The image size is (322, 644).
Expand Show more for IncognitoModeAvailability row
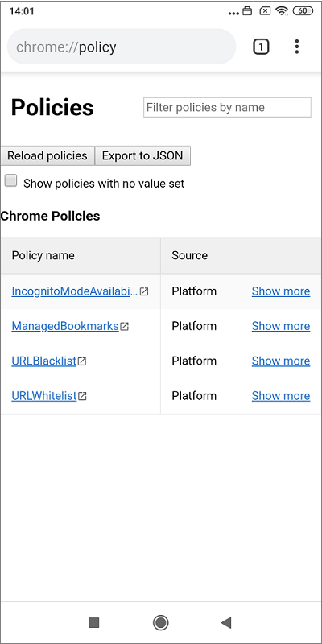point(281,291)
